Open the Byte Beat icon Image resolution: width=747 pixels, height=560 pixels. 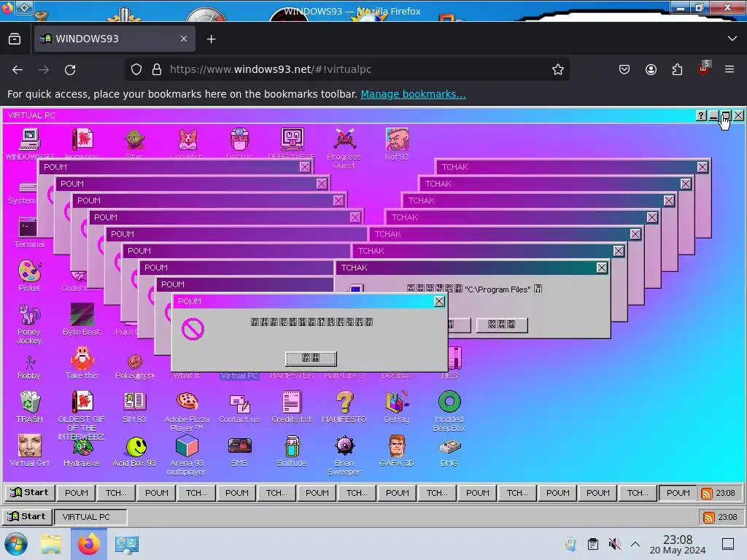82,319
